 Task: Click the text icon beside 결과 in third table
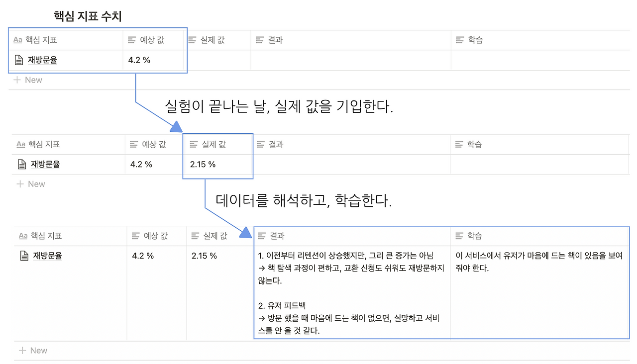[x=262, y=236]
